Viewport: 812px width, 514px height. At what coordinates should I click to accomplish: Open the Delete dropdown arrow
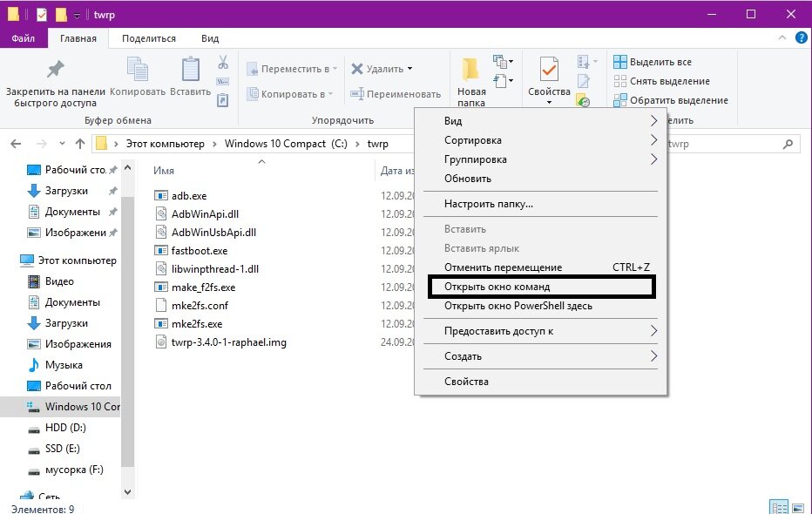[410, 69]
